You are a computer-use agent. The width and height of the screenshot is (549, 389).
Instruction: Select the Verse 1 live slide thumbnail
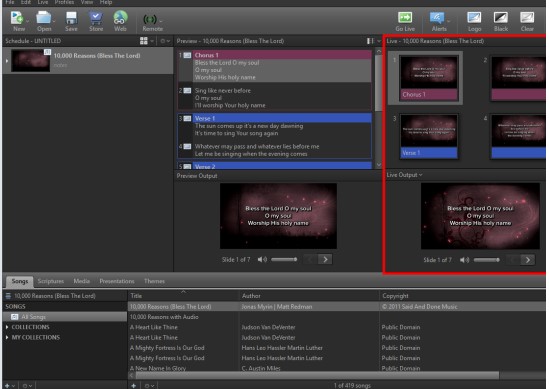click(429, 136)
